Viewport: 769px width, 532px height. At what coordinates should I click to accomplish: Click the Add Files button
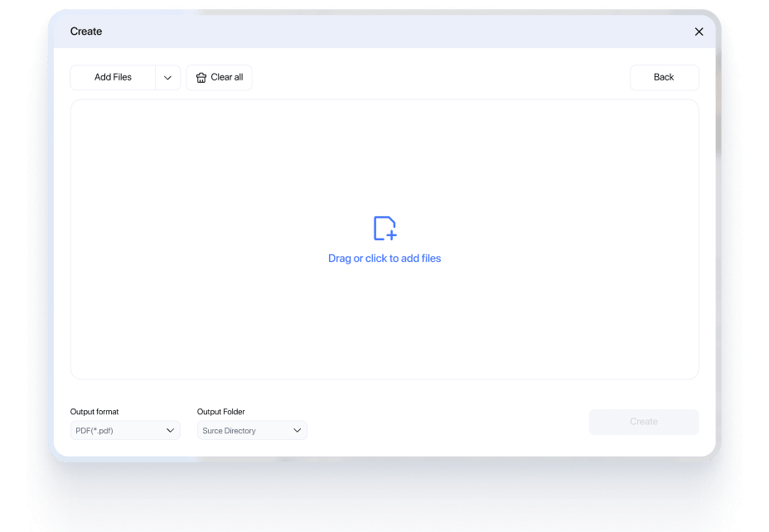pos(113,77)
